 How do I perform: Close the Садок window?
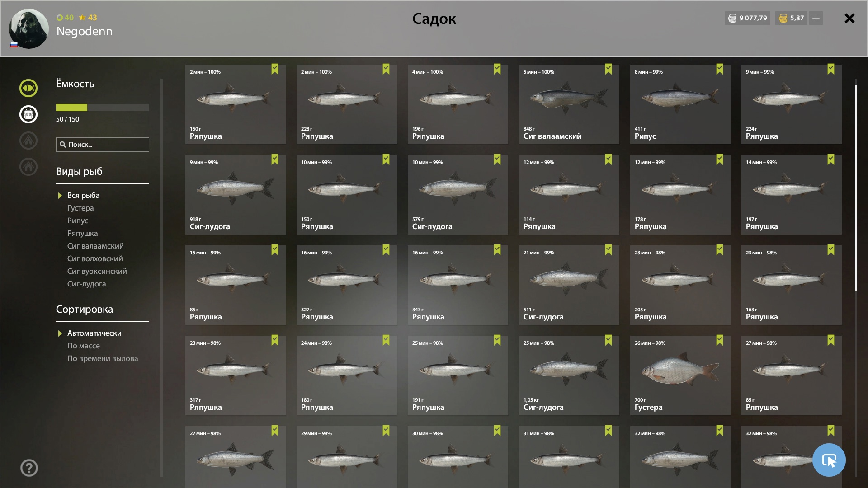(849, 18)
